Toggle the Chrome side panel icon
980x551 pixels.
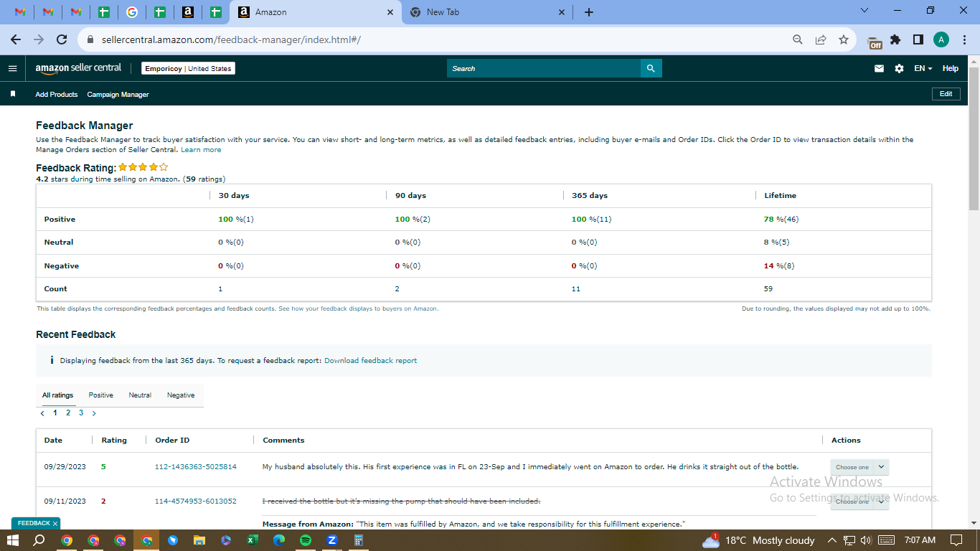tap(918, 40)
